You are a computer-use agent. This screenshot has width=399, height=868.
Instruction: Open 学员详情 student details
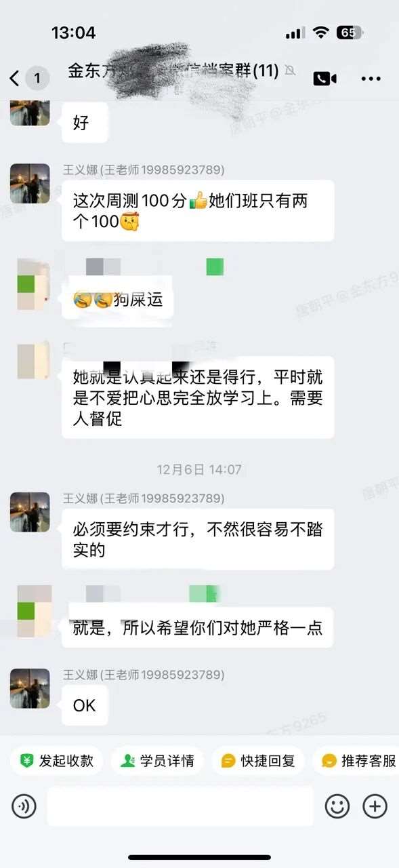pos(157,761)
